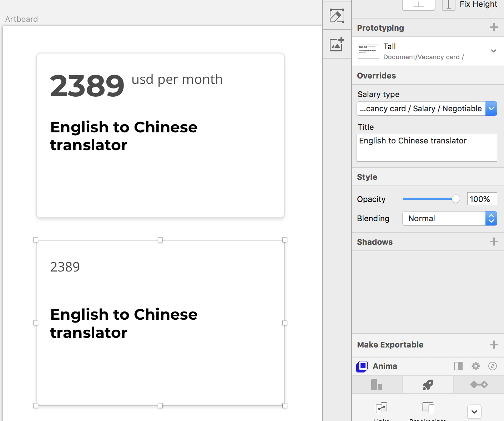Click the edit-artboard pencil icon
The height and width of the screenshot is (421, 504).
[337, 16]
